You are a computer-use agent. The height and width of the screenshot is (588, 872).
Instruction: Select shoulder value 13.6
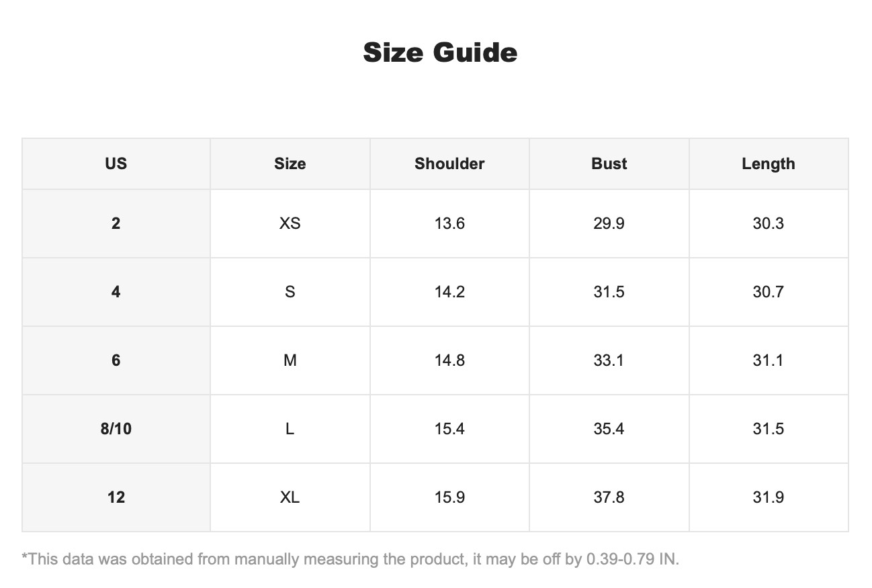449,224
